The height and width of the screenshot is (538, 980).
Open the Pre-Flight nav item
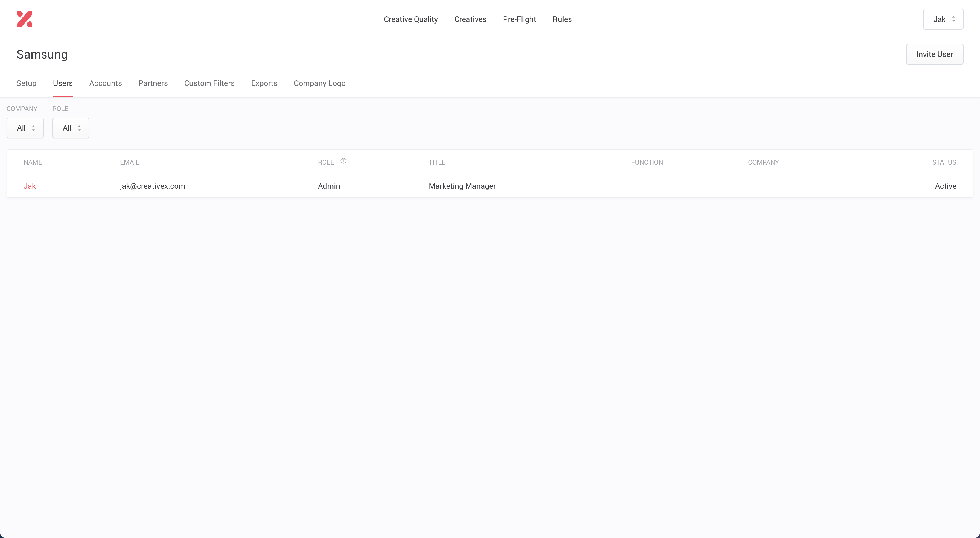(x=519, y=19)
